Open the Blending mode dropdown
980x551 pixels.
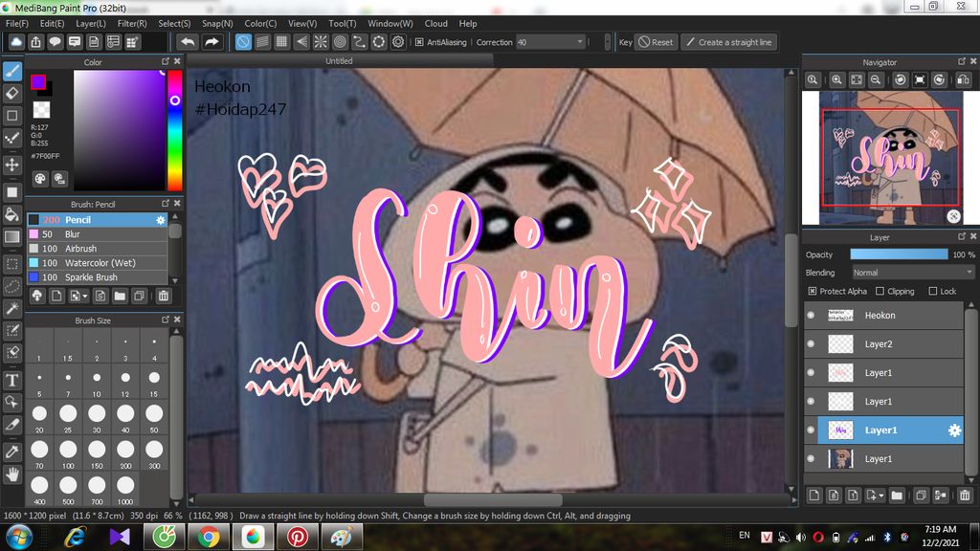pyautogui.click(x=912, y=273)
